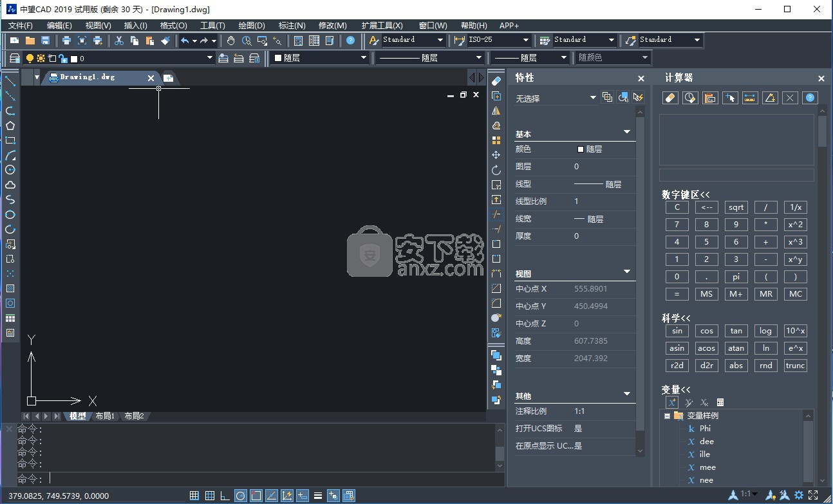Click the Open folder icon
The height and width of the screenshot is (504, 833).
point(30,41)
